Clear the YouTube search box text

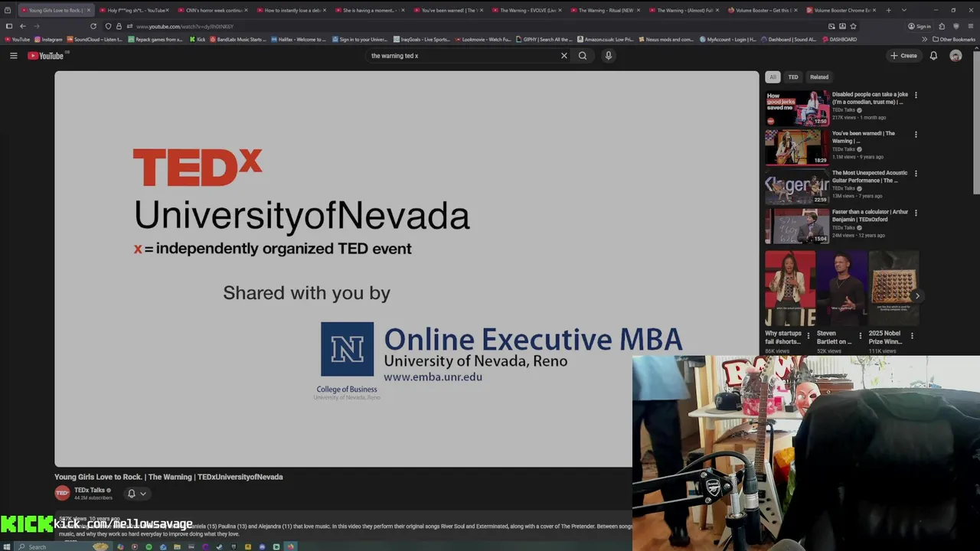(564, 55)
